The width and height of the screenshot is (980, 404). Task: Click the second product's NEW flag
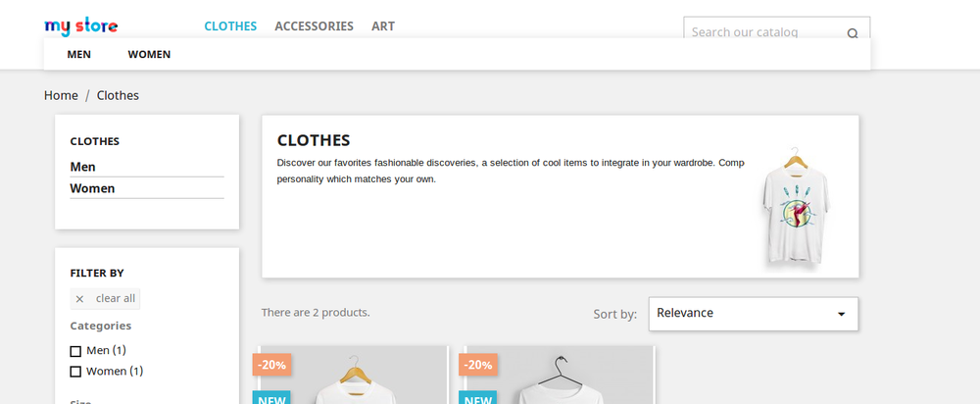[x=478, y=399]
